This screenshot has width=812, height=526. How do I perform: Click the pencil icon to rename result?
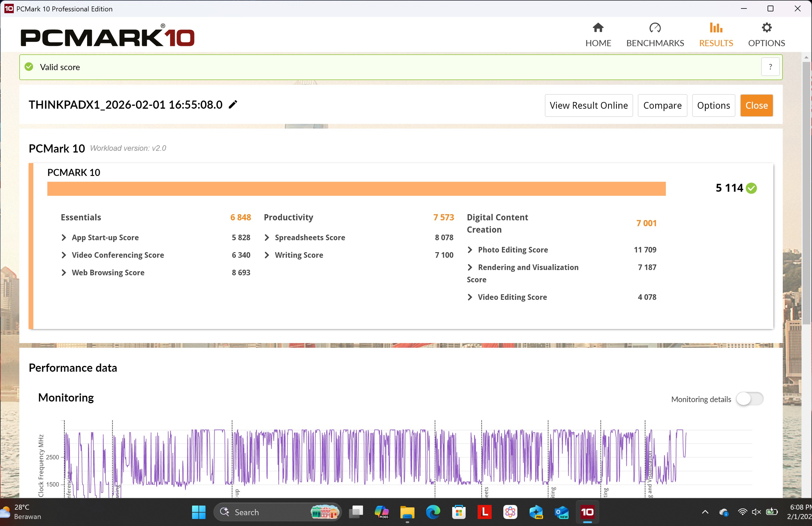[233, 105]
